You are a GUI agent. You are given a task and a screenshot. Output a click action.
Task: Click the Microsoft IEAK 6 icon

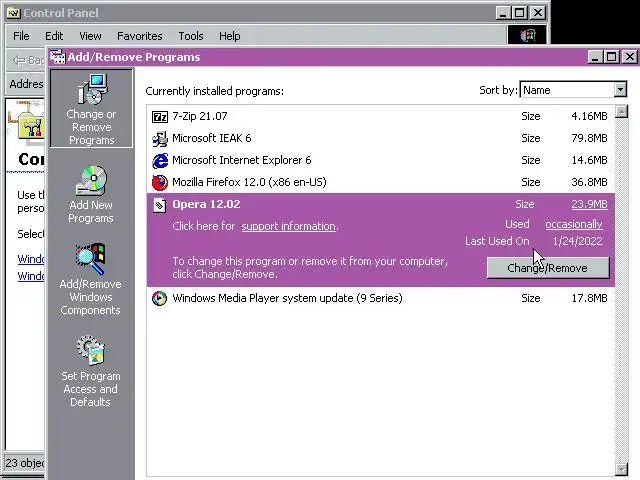click(160, 139)
